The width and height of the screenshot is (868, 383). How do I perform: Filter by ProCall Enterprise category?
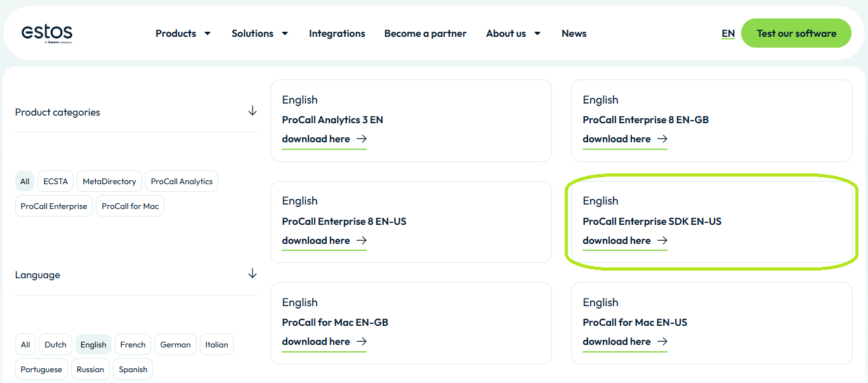(x=54, y=206)
